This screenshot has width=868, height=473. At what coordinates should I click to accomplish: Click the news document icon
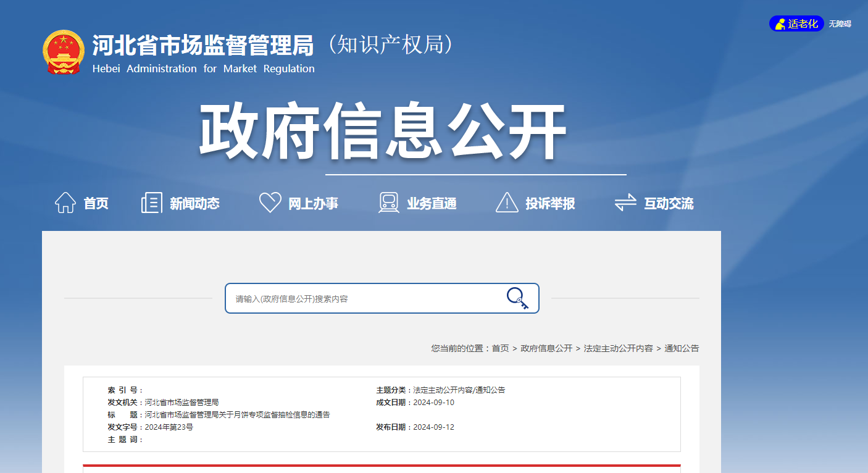coord(151,203)
